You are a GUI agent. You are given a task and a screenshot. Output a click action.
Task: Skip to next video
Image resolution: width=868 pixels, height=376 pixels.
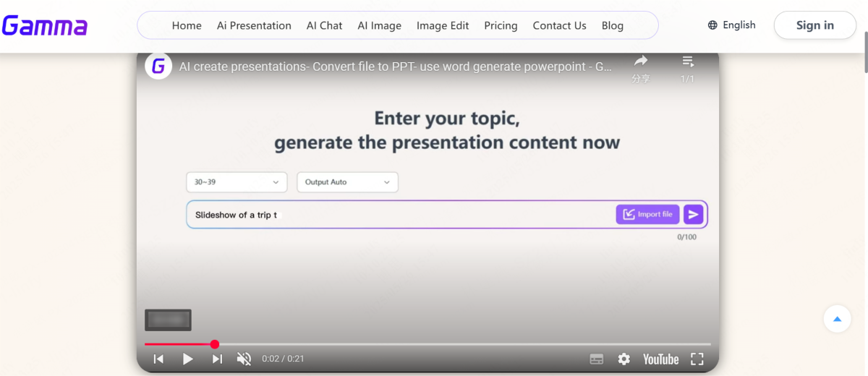pyautogui.click(x=217, y=359)
